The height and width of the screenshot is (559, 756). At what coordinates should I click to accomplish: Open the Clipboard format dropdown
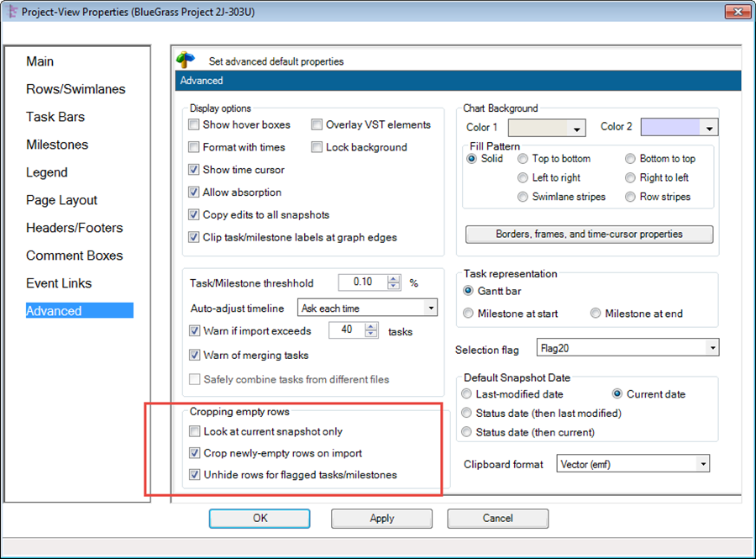[702, 464]
